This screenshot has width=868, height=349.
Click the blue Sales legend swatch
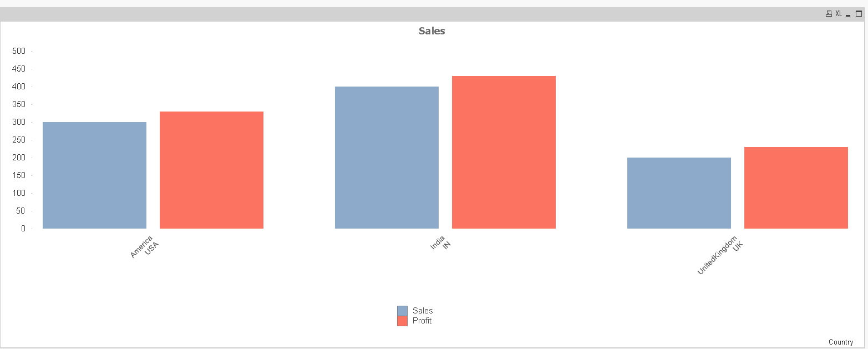(x=402, y=311)
